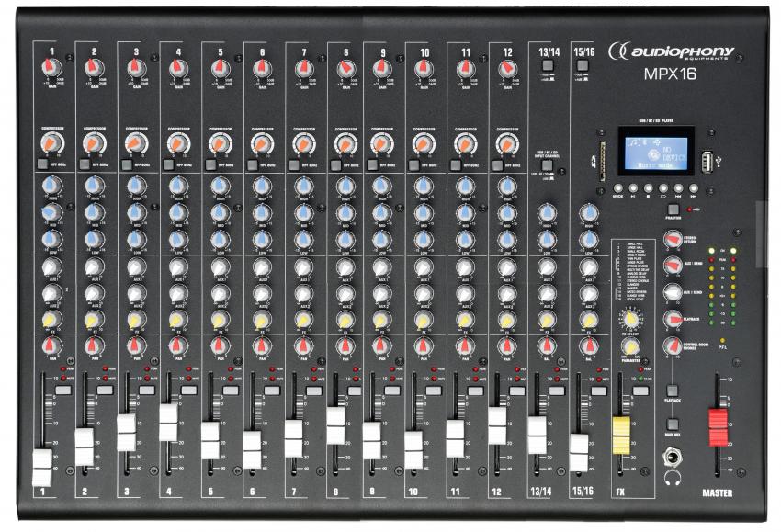
Task: Click the STEREO RETURN knob
Action: (673, 238)
